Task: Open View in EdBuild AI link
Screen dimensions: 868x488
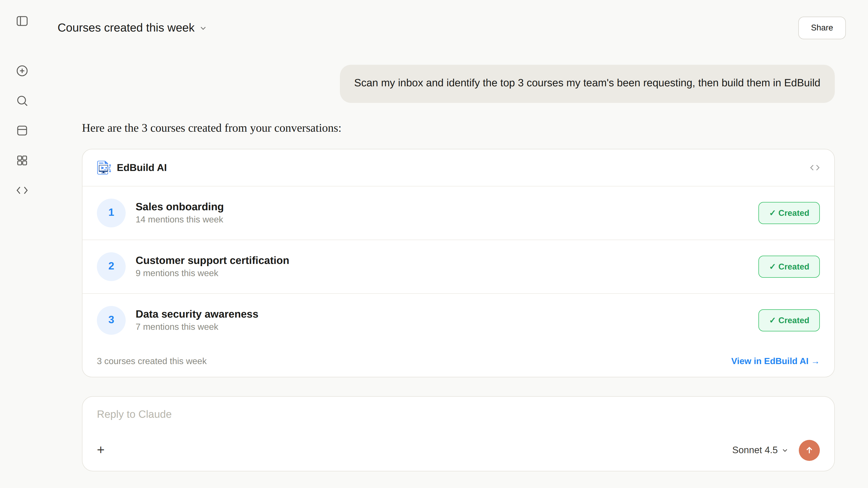Action: click(x=775, y=361)
